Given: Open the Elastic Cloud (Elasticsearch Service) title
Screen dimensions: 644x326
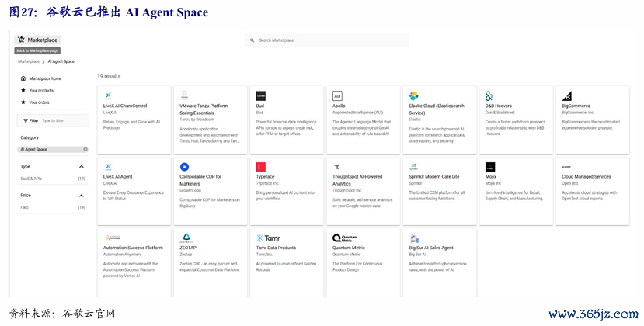Looking at the screenshot, I should click(437, 109).
